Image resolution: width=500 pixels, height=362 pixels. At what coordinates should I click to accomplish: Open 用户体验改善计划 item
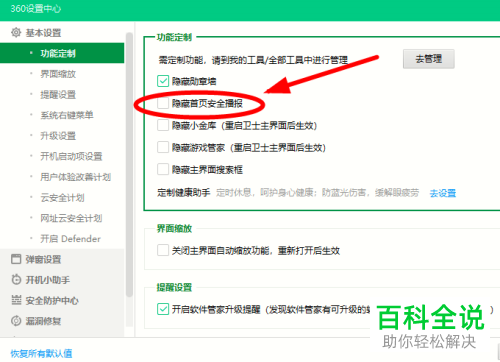click(75, 177)
